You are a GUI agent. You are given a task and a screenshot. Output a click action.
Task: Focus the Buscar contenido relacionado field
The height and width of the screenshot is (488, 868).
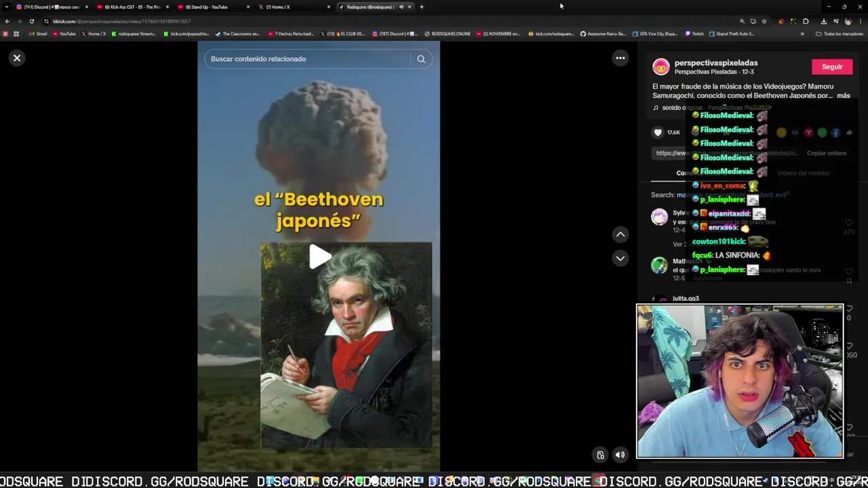click(x=309, y=59)
